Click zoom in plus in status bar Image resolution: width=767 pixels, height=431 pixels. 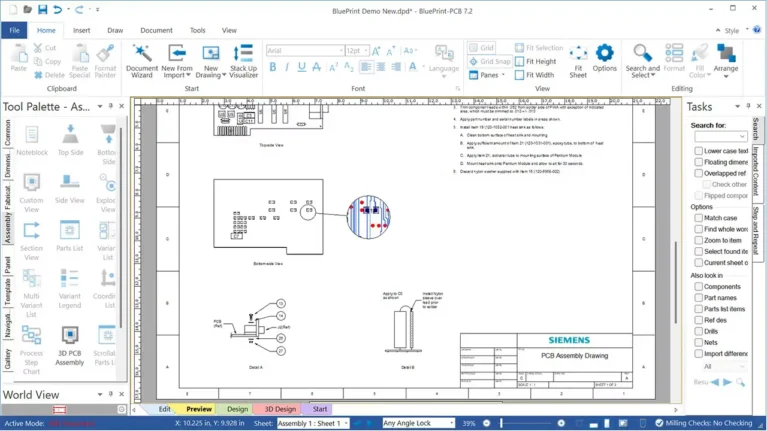click(561, 423)
